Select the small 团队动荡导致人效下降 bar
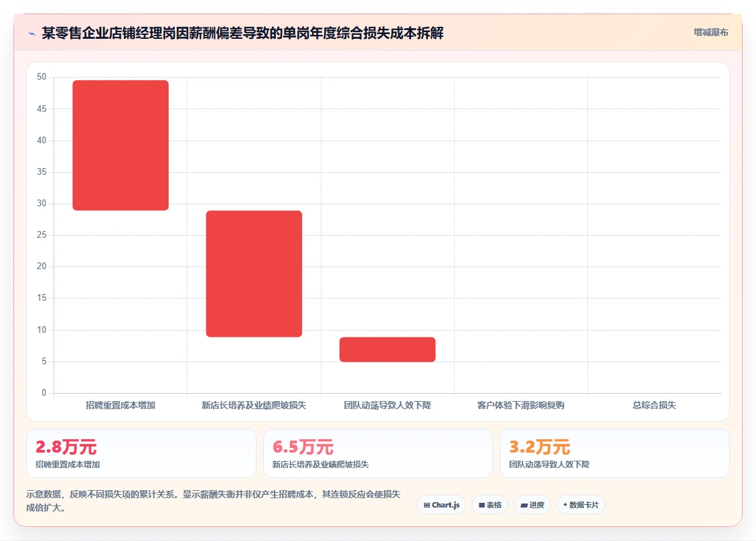Screen dimensions: 756x541 (388, 349)
